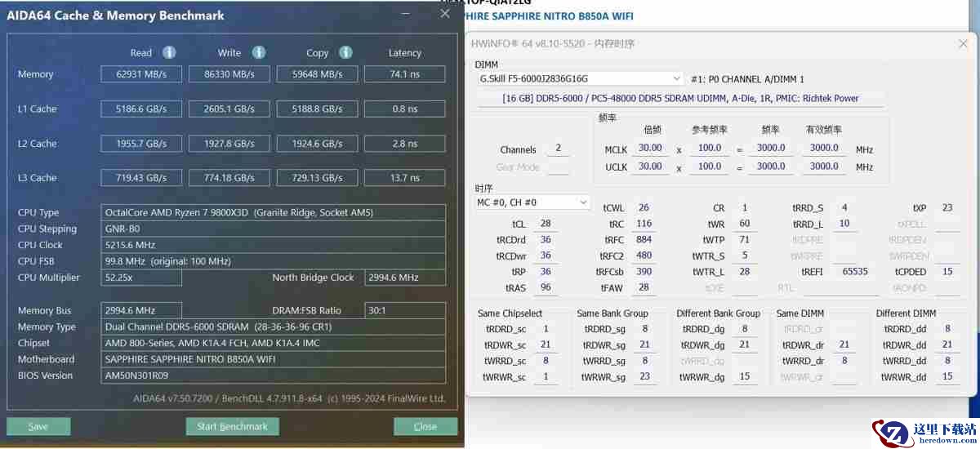Click the tCL timing value 28
Viewport: 980px width, 449px height.
[546, 224]
